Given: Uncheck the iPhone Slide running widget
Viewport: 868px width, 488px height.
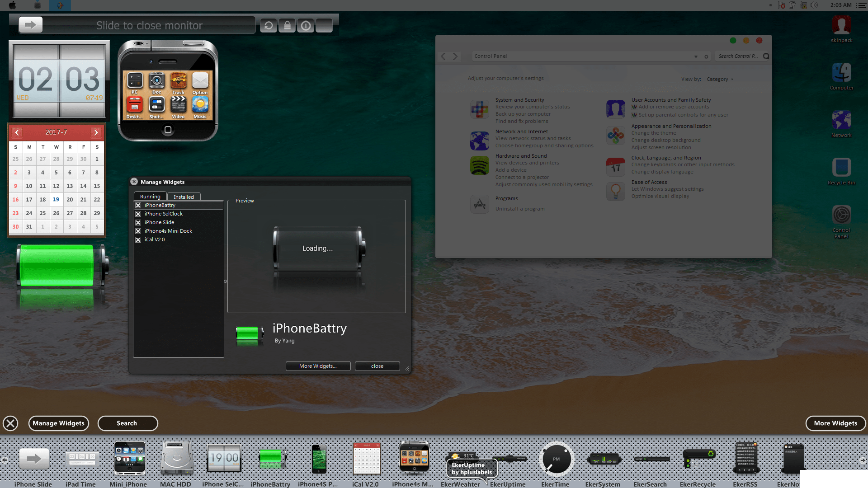Looking at the screenshot, I should pyautogui.click(x=138, y=222).
